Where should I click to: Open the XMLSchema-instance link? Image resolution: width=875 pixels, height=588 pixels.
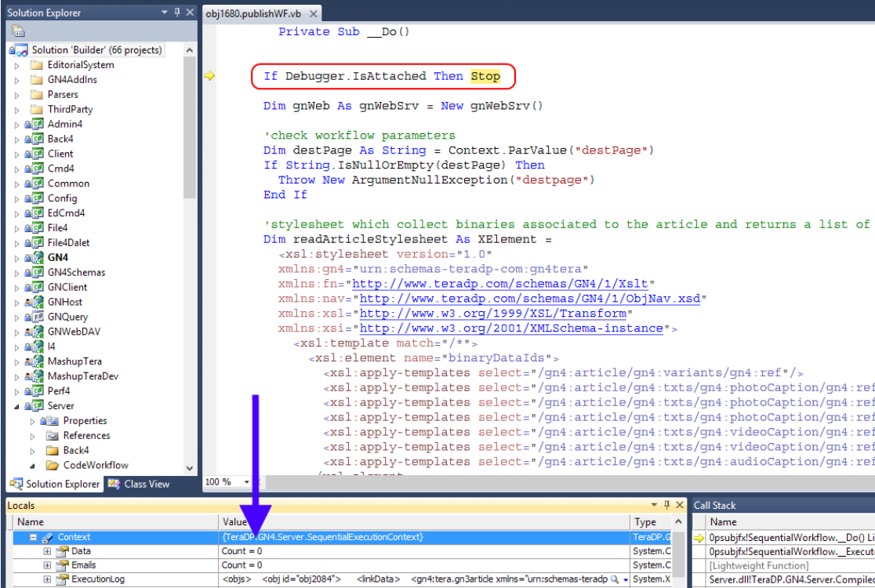(511, 328)
